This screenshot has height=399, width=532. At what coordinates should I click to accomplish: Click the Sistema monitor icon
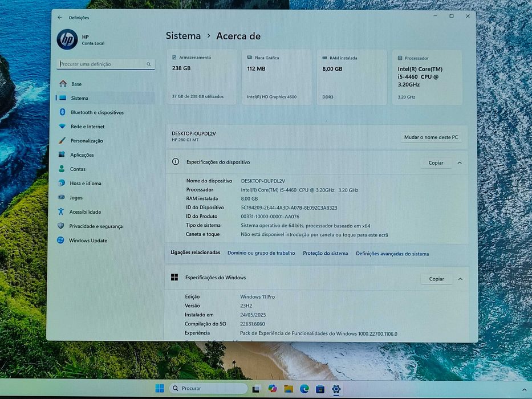click(63, 98)
